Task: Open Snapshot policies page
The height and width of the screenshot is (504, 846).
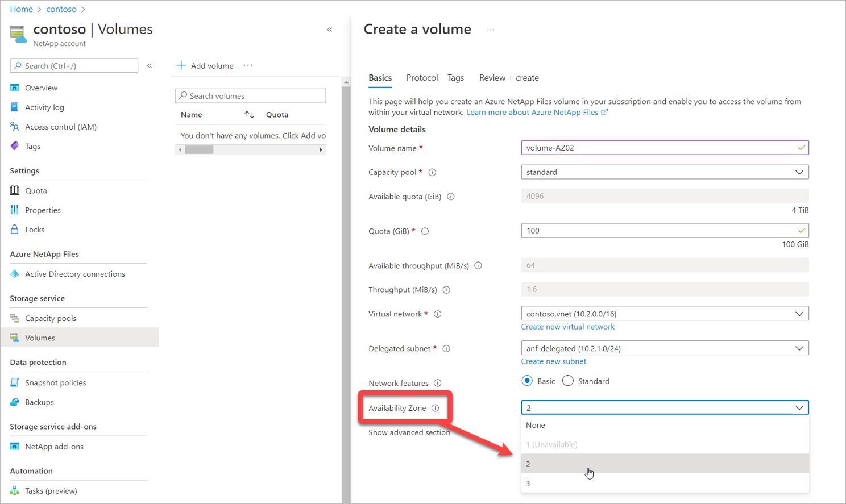Action: [x=55, y=383]
